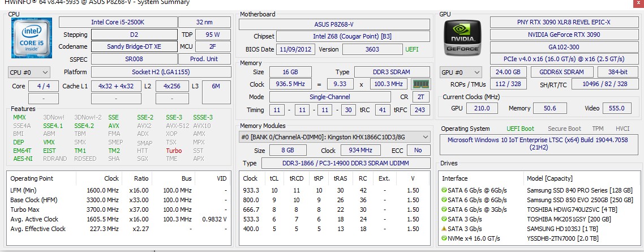Click the memory size 16 GB value
Viewport: 644px width, 252px height.
click(290, 72)
